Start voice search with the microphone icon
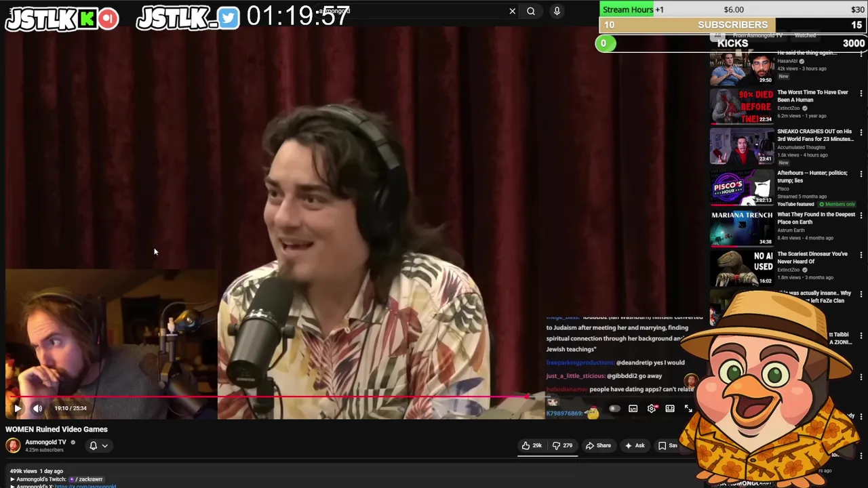 (557, 11)
